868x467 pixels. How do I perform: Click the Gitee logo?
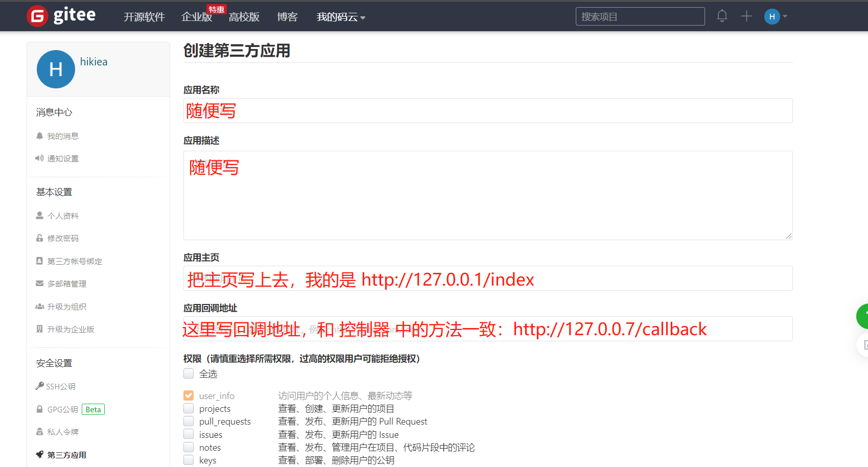pyautogui.click(x=60, y=16)
